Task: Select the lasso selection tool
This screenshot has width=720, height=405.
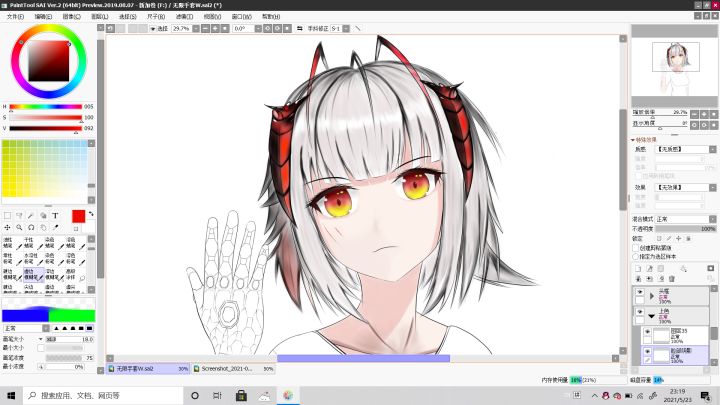Action: click(19, 215)
